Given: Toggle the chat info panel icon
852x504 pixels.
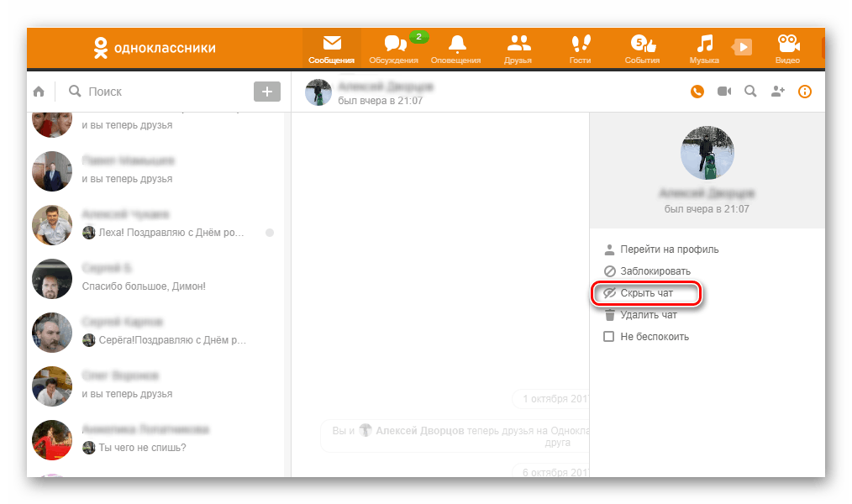Looking at the screenshot, I should [805, 92].
